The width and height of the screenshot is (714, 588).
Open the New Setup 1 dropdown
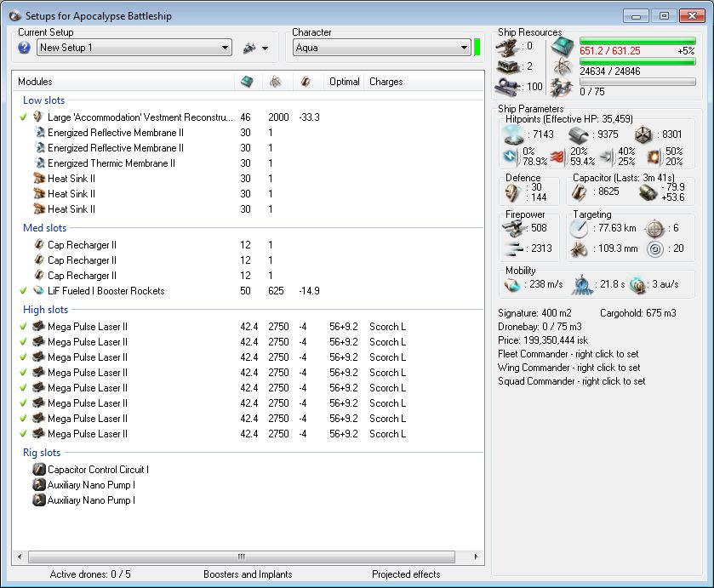coord(134,48)
